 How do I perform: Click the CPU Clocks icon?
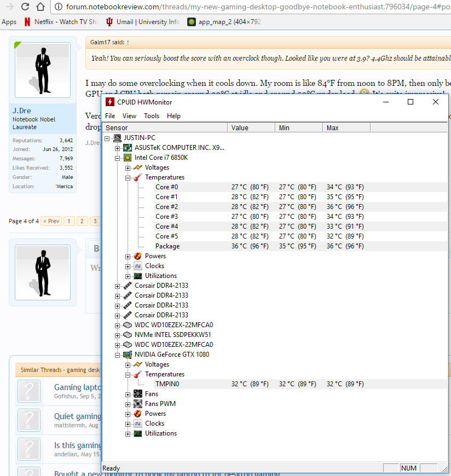pos(138,266)
